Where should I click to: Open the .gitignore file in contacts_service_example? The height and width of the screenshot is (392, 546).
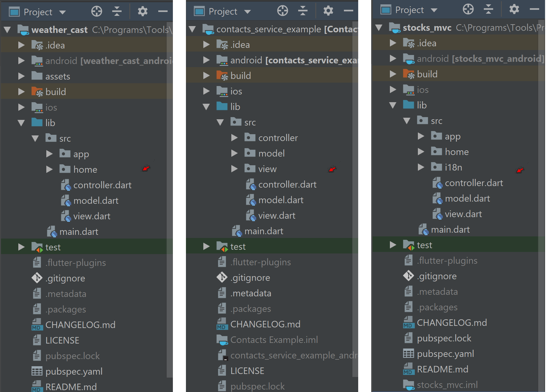(250, 277)
